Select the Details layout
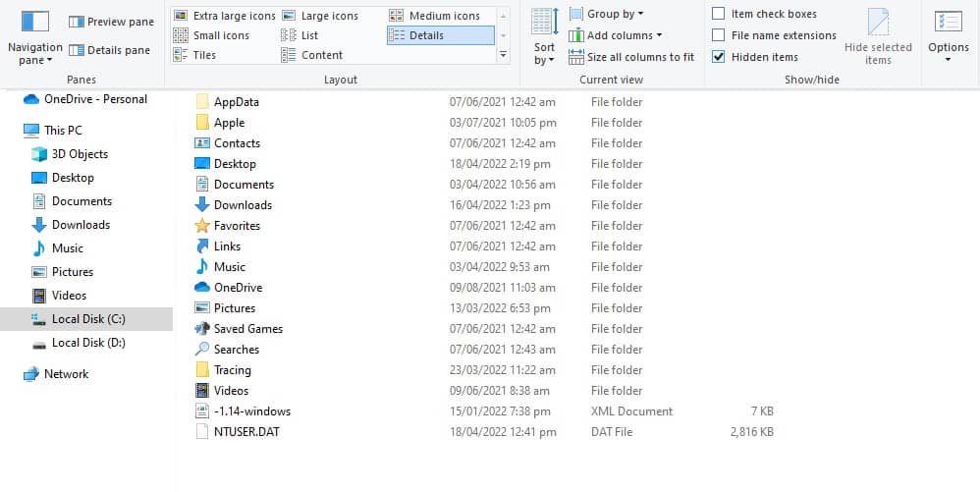 coord(441,35)
